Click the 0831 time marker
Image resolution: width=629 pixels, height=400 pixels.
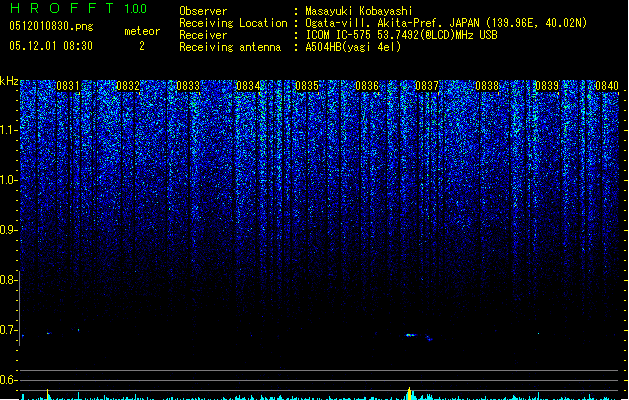pos(68,86)
